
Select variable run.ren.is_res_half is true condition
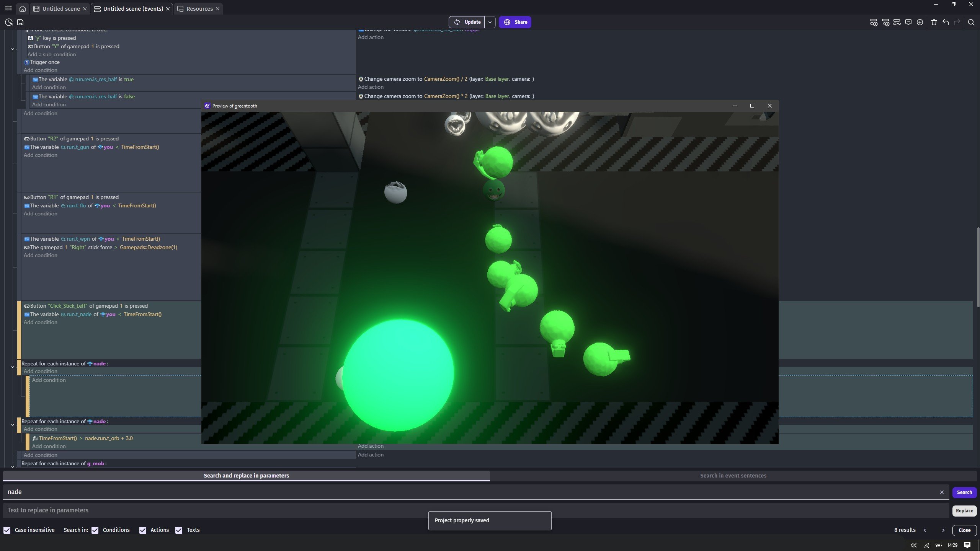tap(83, 79)
